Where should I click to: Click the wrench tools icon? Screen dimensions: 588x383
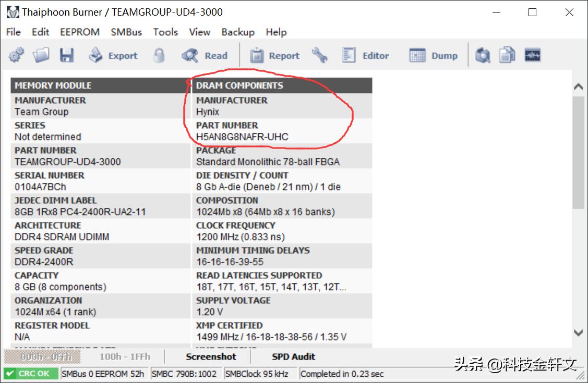point(319,55)
